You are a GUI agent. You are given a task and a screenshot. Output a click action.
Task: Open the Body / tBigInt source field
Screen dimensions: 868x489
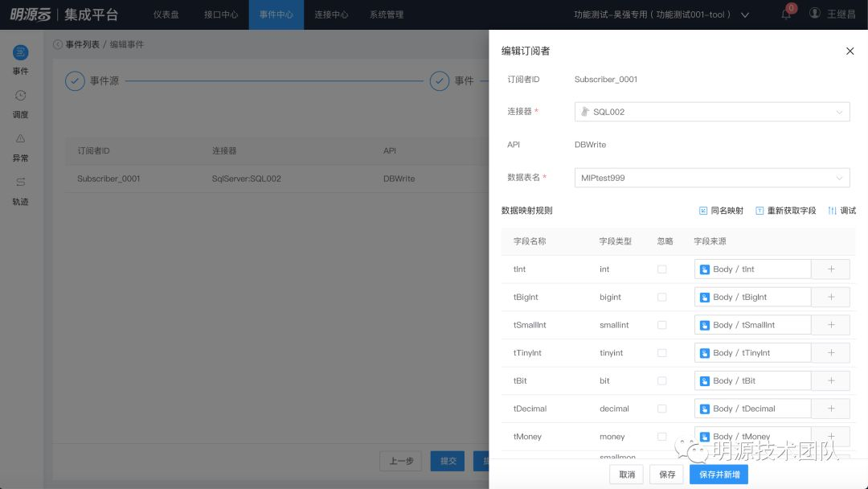pyautogui.click(x=753, y=297)
